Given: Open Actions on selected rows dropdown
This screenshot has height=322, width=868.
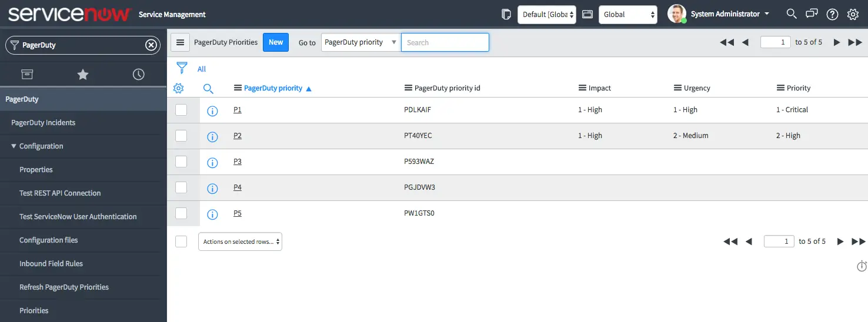Looking at the screenshot, I should point(240,241).
